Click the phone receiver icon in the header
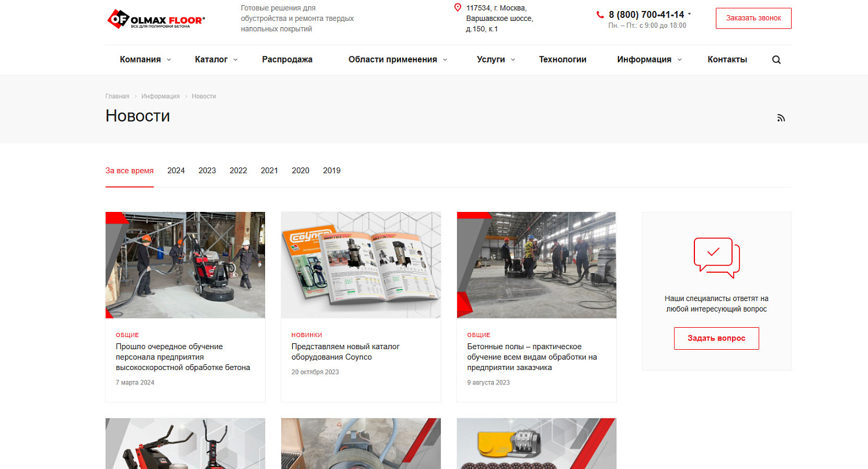Image resolution: width=868 pixels, height=469 pixels. click(x=599, y=14)
